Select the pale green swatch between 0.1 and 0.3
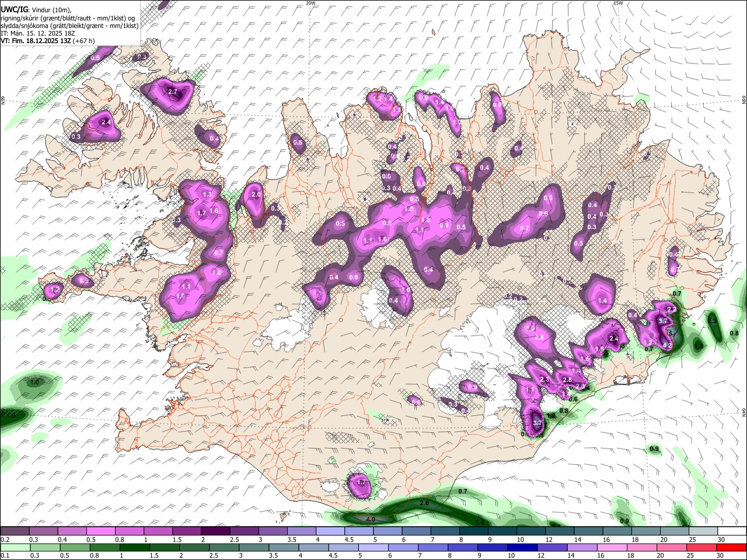Screen dimensions: 747x560 15,547
